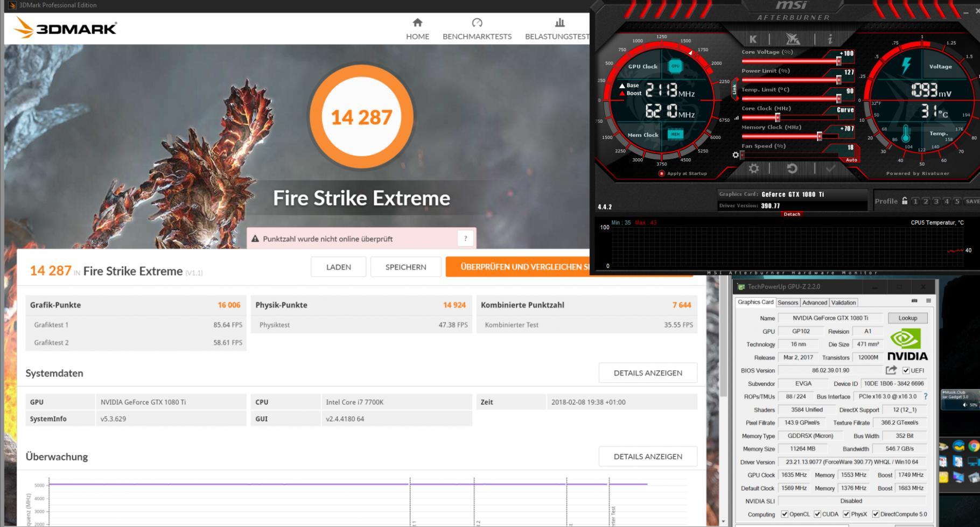Toggle the UEFI checkbox in GPU-Z
980x527 pixels.
pyautogui.click(x=906, y=370)
